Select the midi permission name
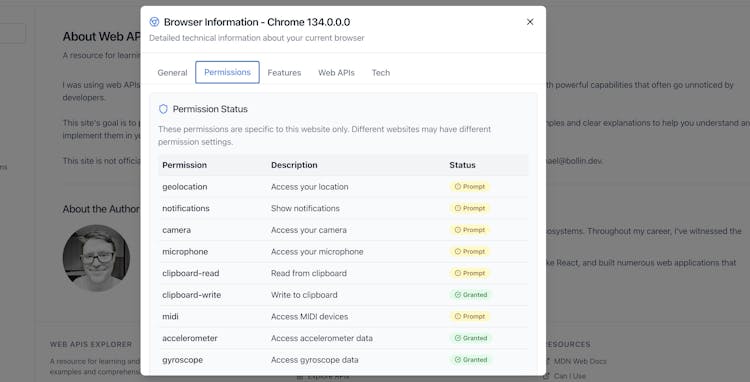The image size is (750, 382). (x=170, y=317)
